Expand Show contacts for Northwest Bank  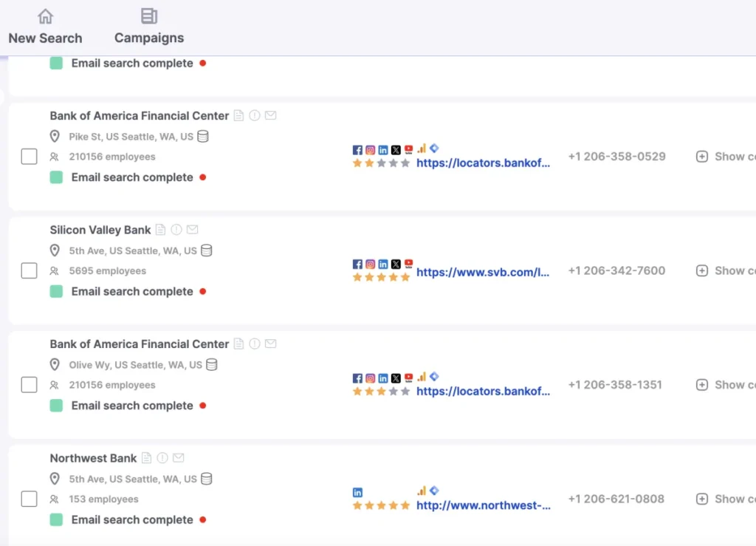point(726,499)
